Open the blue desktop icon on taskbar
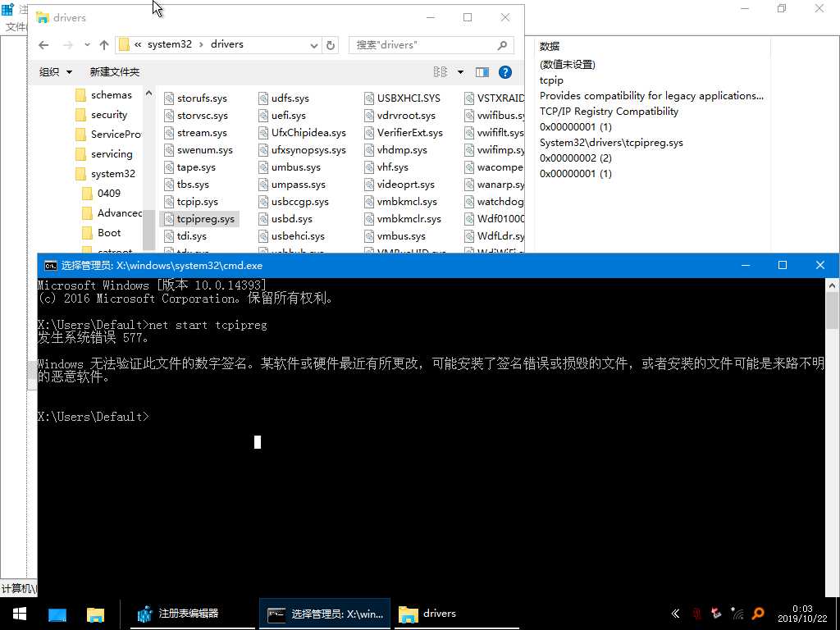The image size is (840, 630). coord(57,614)
